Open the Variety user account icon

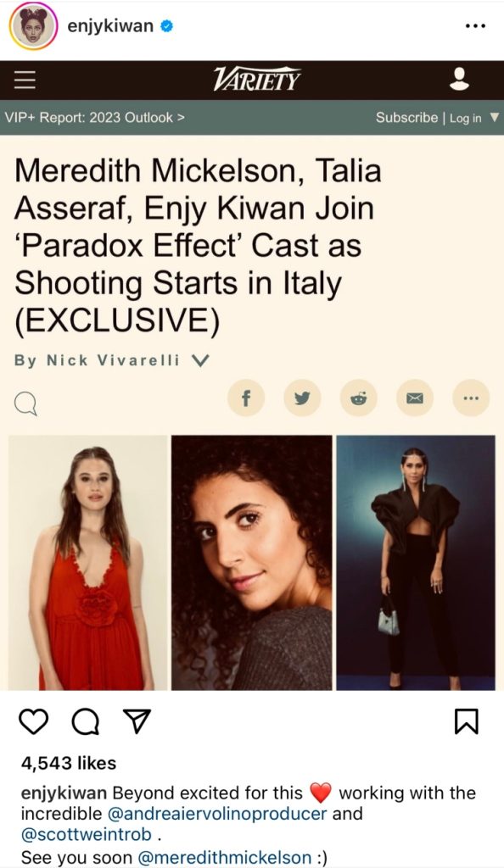click(459, 79)
